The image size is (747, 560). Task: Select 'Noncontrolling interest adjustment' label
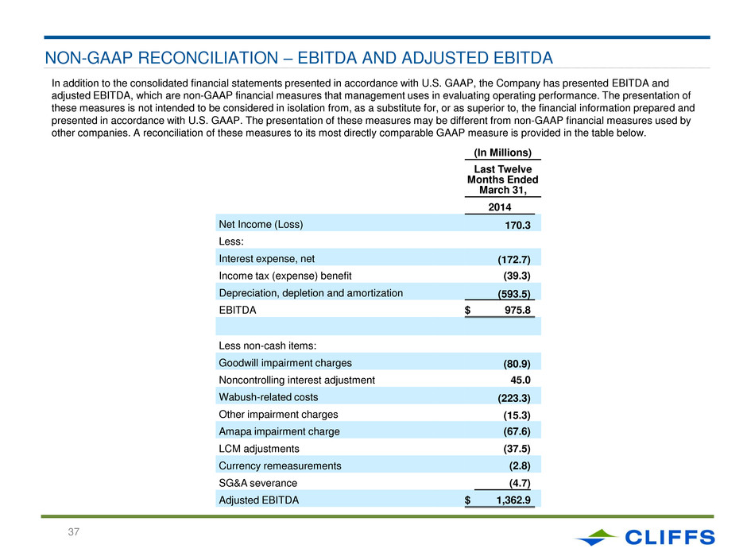pos(296,380)
